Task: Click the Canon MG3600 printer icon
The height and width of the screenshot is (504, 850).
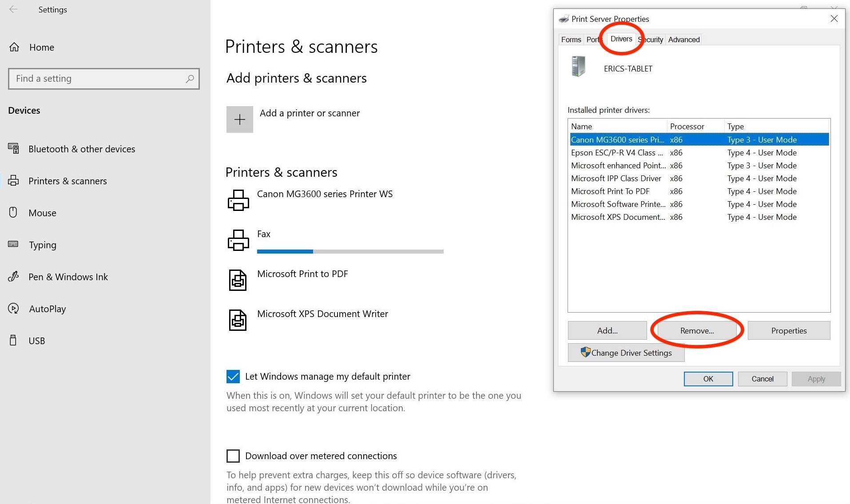Action: 238,200
